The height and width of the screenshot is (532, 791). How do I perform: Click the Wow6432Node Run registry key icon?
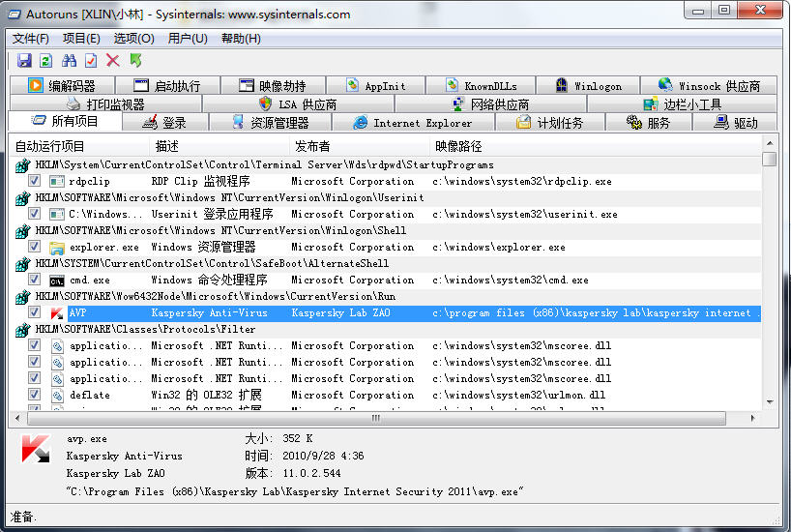click(22, 297)
